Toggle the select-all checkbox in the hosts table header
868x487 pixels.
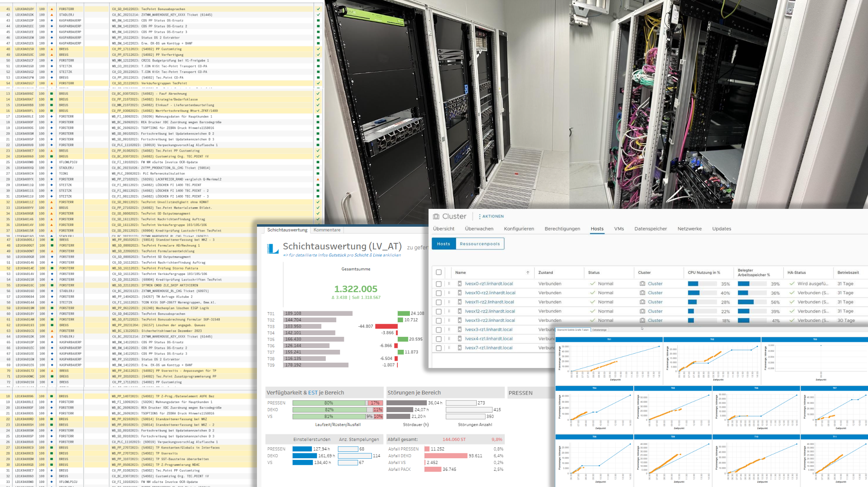pos(439,272)
